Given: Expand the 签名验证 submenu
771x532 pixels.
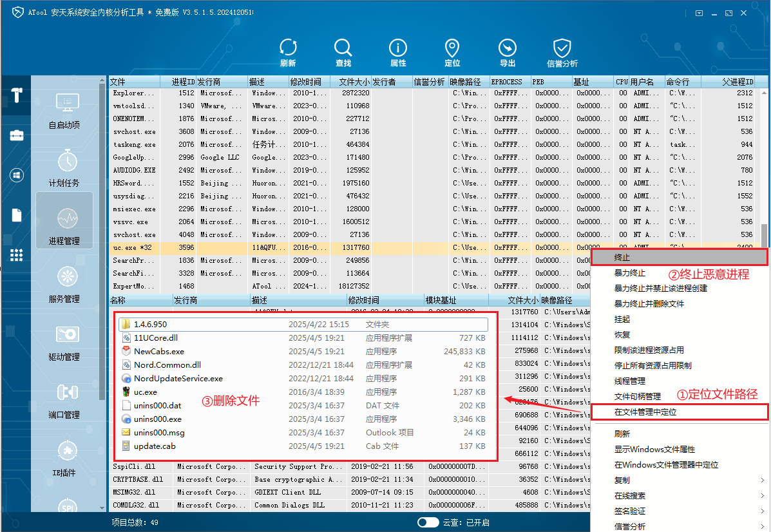Looking at the screenshot, I should [x=681, y=511].
